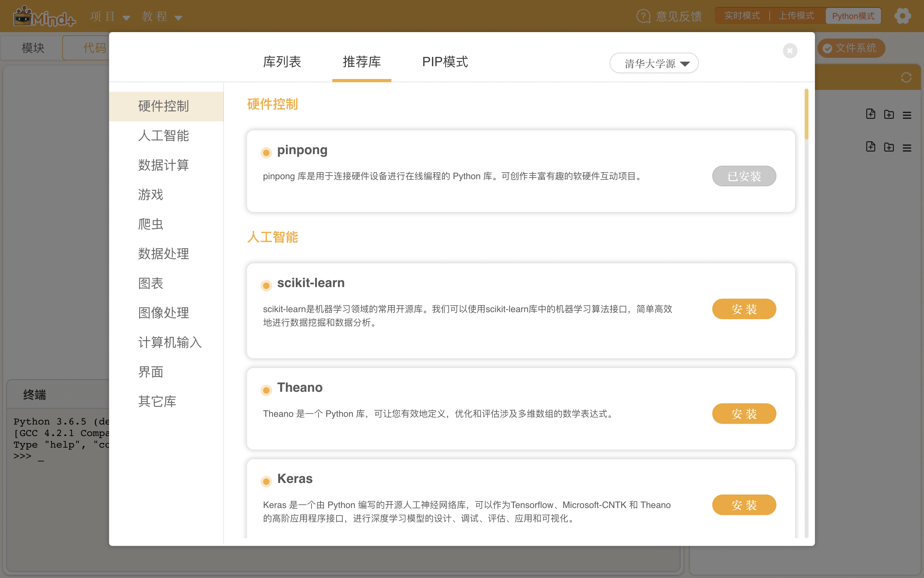Open the 教程 dropdown menu

click(162, 16)
